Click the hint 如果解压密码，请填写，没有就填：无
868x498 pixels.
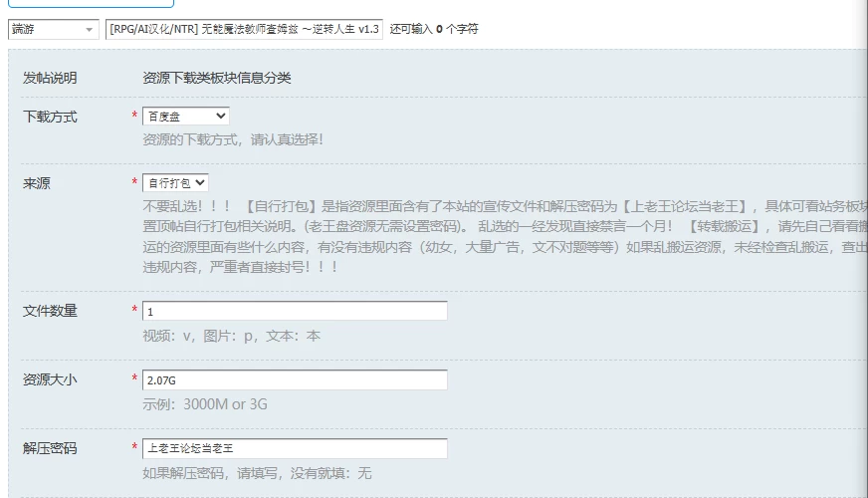click(257, 473)
